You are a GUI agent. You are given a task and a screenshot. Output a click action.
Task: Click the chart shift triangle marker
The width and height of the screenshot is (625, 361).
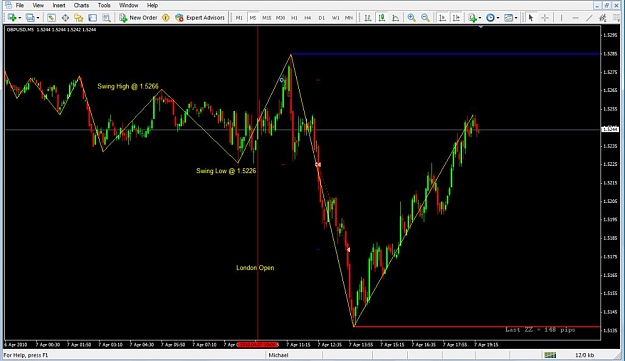click(481, 27)
